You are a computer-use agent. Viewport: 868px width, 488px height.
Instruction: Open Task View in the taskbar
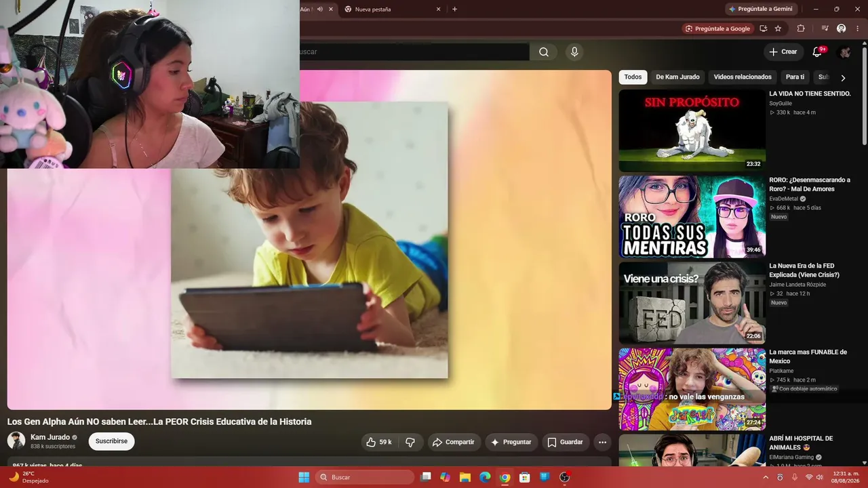coord(426,477)
